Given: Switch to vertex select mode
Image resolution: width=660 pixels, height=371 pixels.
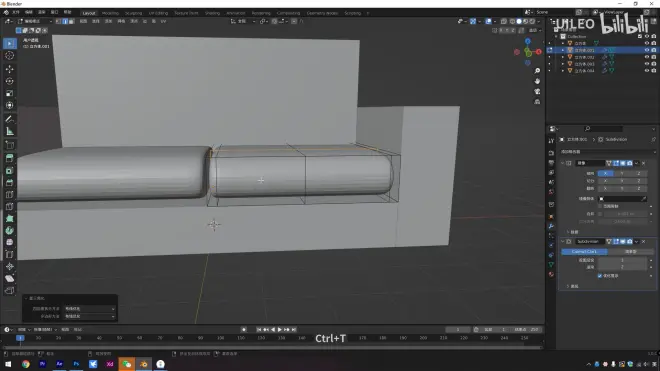Looking at the screenshot, I should (x=58, y=21).
